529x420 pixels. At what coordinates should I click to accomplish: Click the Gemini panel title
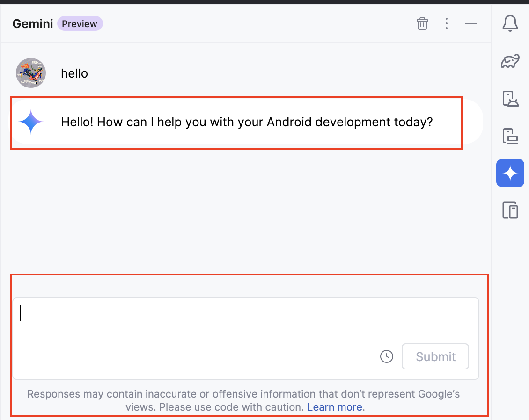[32, 24]
